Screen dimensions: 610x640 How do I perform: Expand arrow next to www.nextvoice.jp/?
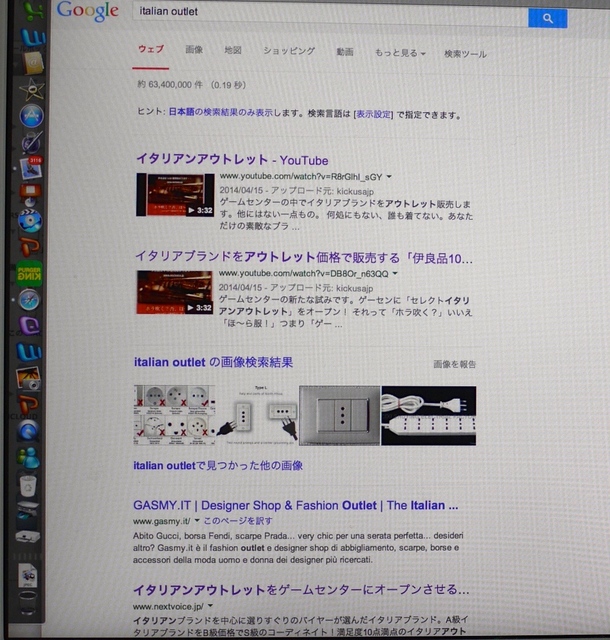(211, 606)
